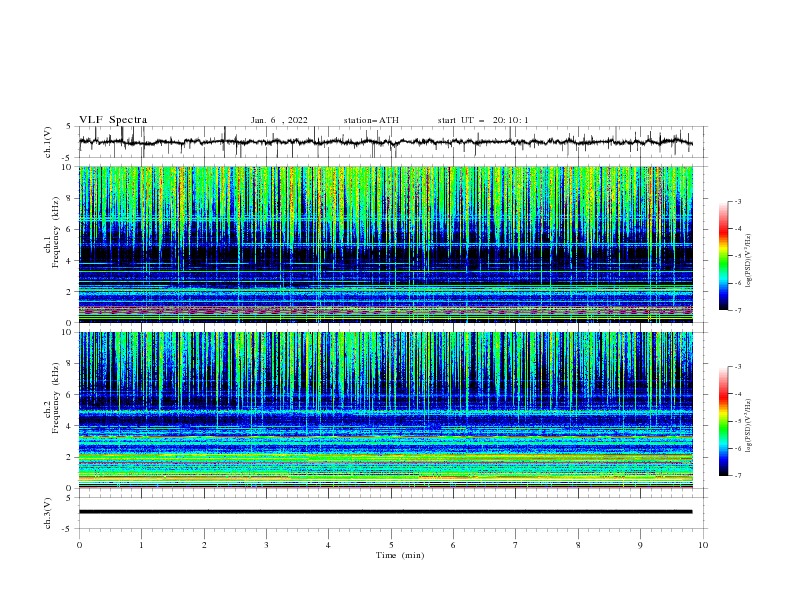This screenshot has height=612, width=792.
Task: Select the date label "Jan. 6 , 2022"
Action: (x=279, y=120)
